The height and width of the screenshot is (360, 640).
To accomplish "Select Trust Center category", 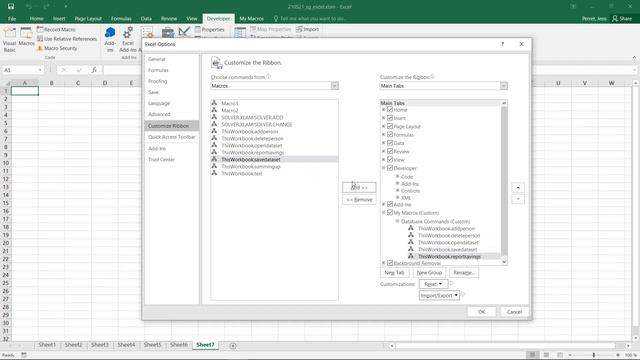I will click(171, 160).
